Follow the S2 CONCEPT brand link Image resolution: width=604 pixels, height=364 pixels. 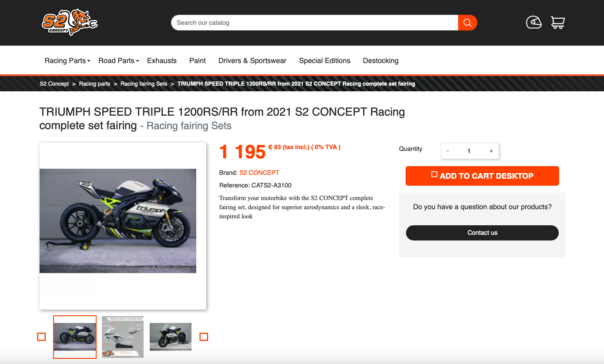259,173
